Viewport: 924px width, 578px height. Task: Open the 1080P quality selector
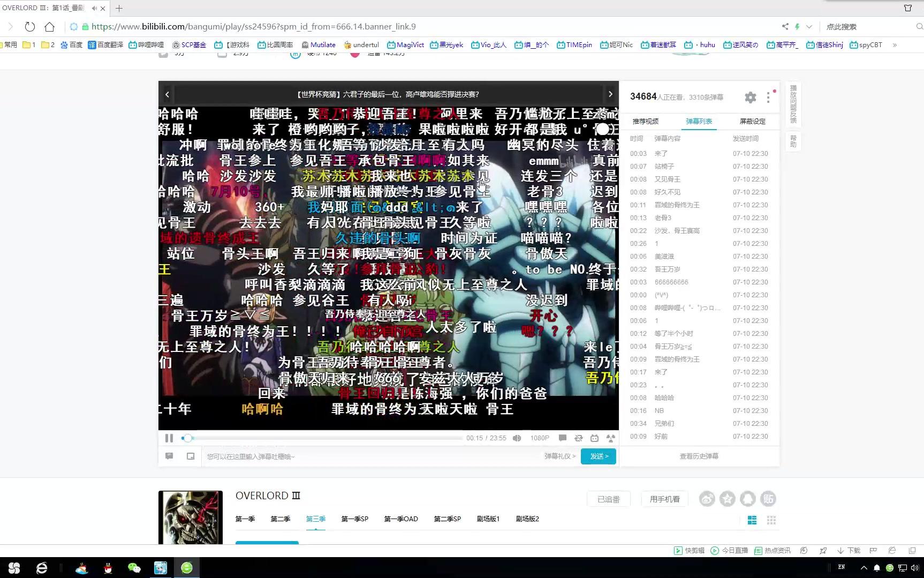tap(540, 438)
